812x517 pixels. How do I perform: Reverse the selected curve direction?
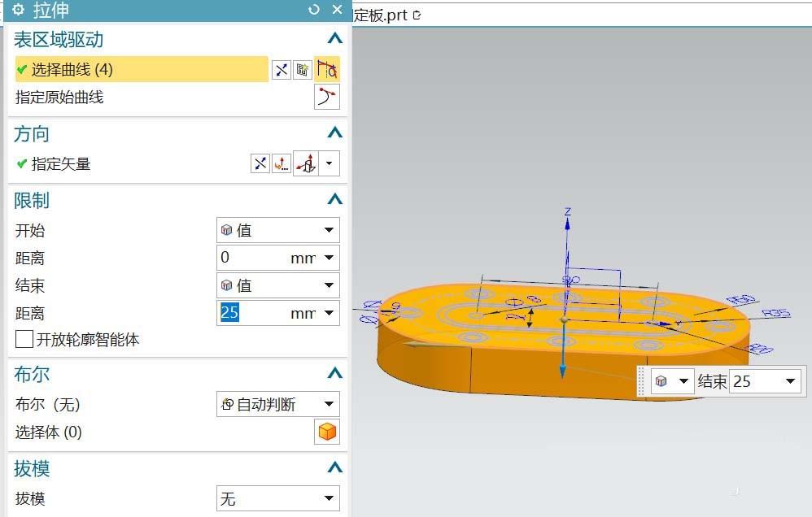coord(282,70)
